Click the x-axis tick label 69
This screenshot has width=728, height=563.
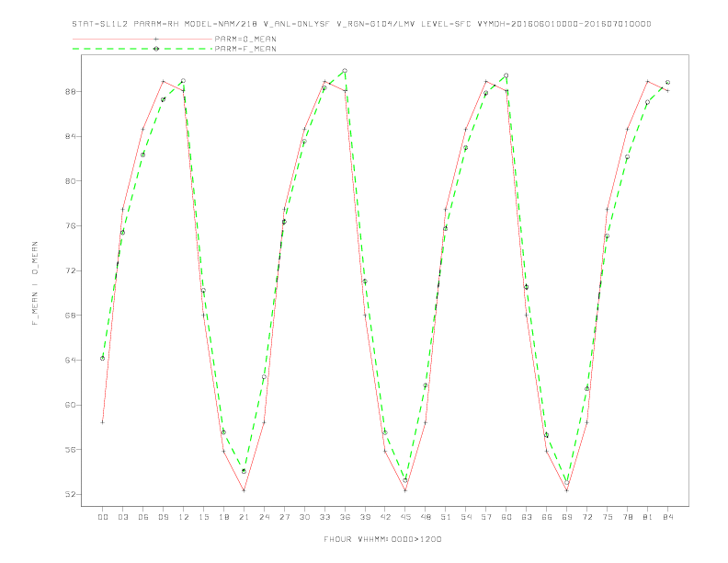click(x=567, y=517)
